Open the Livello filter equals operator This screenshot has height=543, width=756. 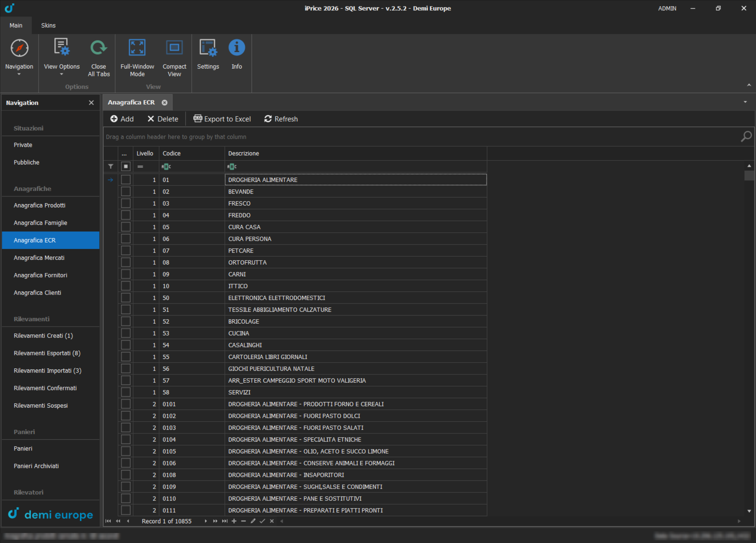[140, 166]
